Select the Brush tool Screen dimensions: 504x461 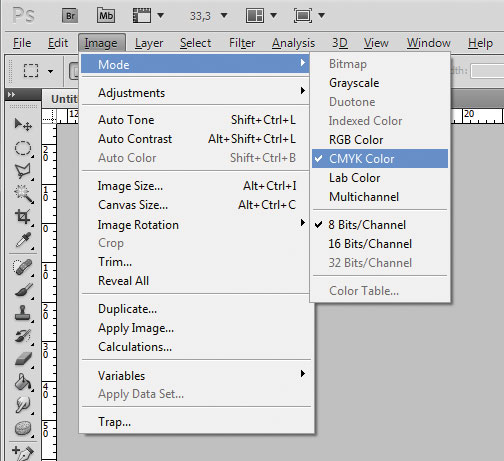pyautogui.click(x=23, y=290)
